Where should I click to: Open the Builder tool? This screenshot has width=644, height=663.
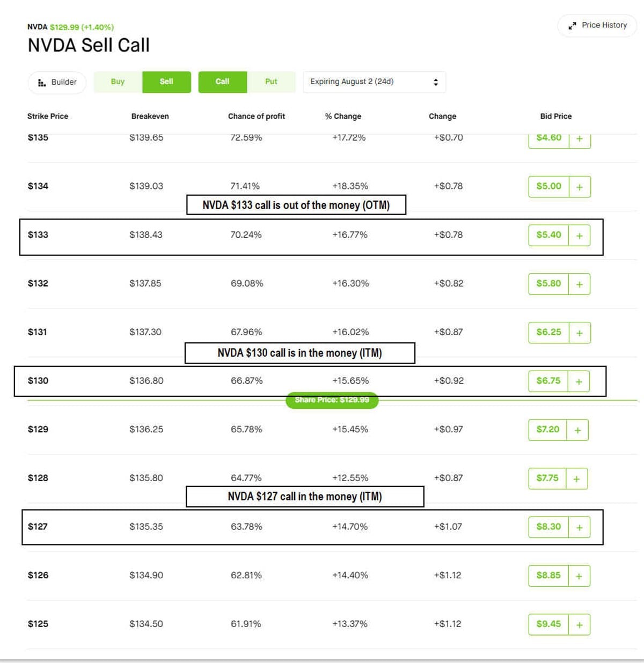coord(57,83)
